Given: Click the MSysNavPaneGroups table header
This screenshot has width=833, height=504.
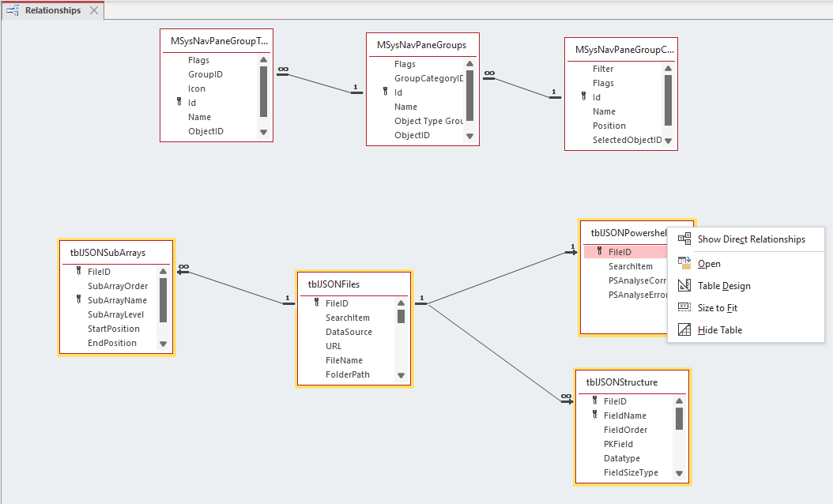Looking at the screenshot, I should point(422,45).
